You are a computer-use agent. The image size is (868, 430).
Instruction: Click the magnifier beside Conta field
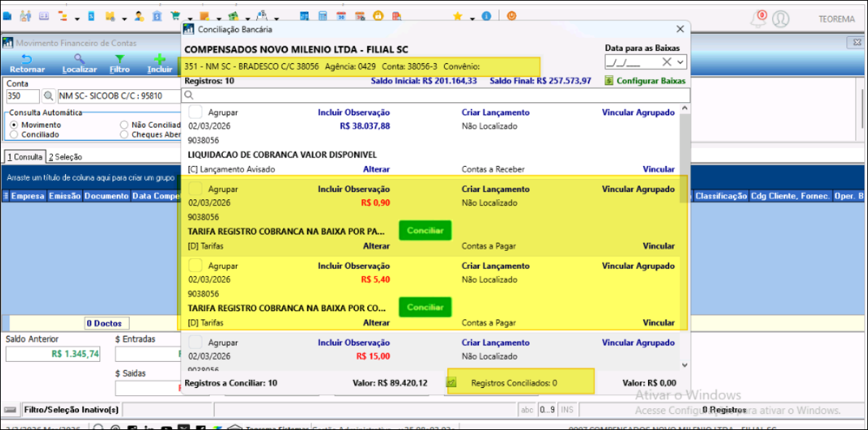click(x=49, y=96)
